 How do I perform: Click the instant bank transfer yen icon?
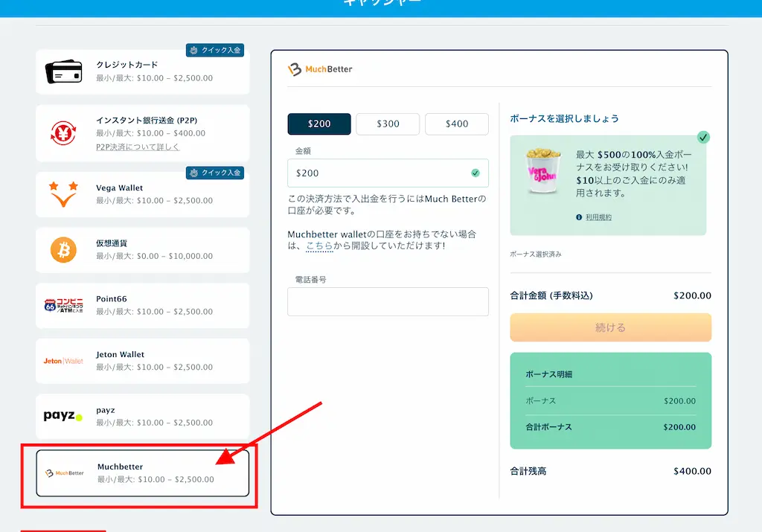point(63,132)
